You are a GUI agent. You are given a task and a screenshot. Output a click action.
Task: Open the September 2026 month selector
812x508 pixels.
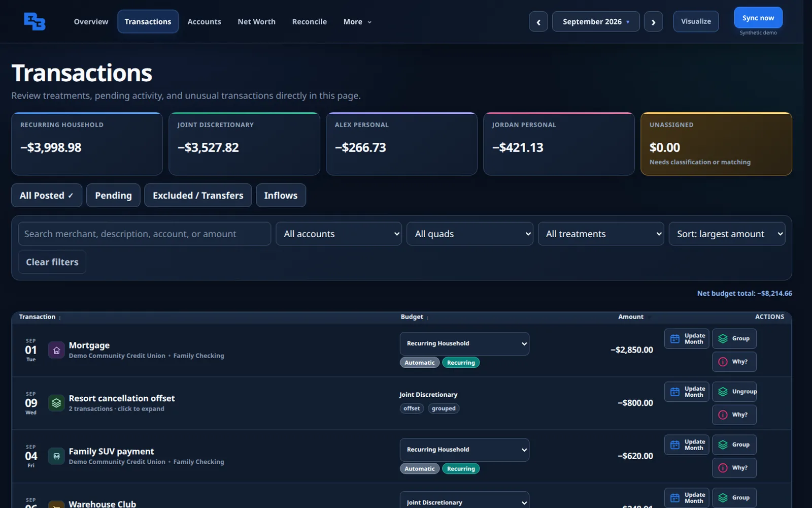596,22
